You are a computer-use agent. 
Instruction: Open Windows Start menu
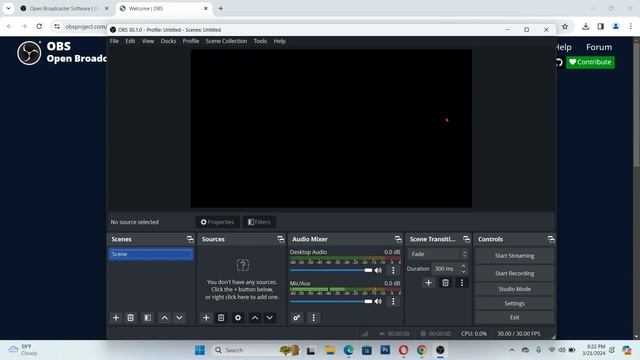(x=200, y=350)
